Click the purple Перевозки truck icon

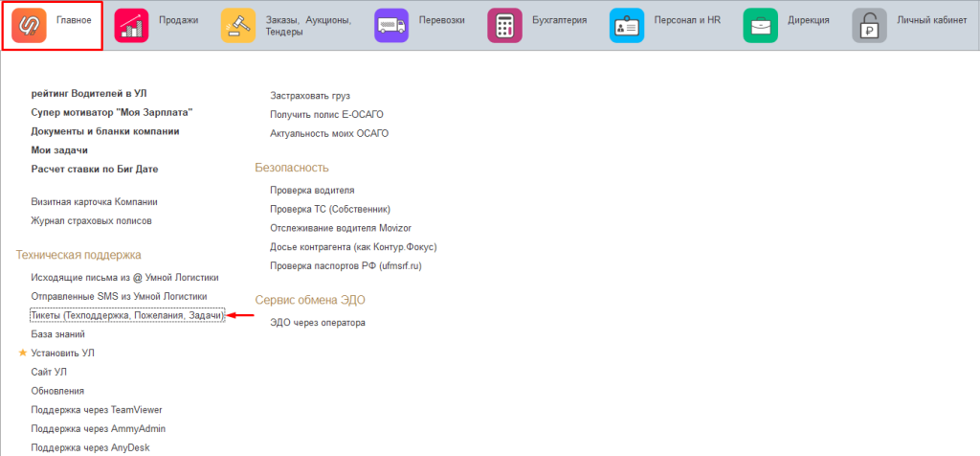point(391,26)
